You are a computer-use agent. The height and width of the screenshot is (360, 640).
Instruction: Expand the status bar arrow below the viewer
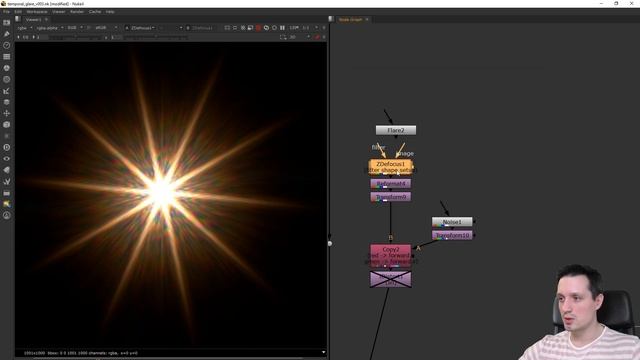323,352
